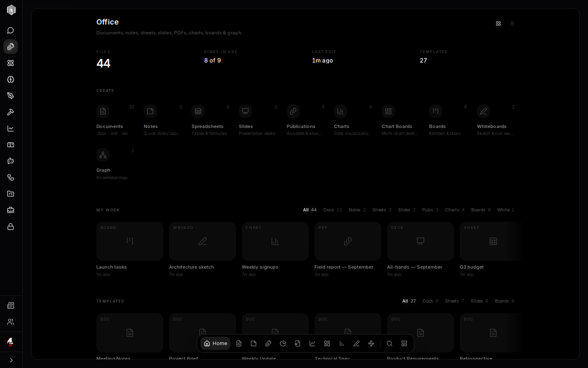
Task: Filter My Work by Docs
Action: point(333,210)
